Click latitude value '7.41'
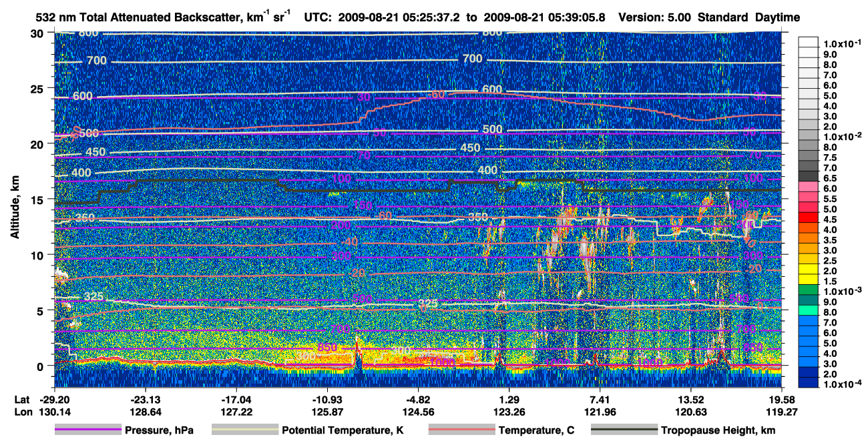868x445 pixels. tap(600, 399)
